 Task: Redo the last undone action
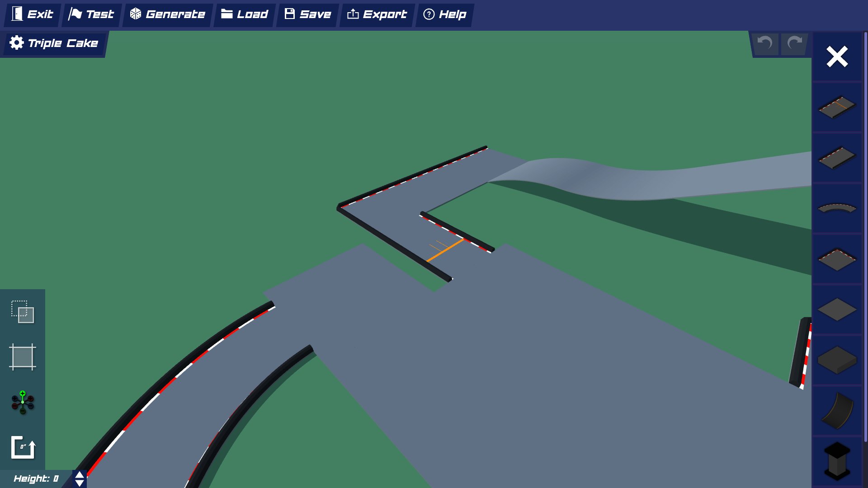794,43
